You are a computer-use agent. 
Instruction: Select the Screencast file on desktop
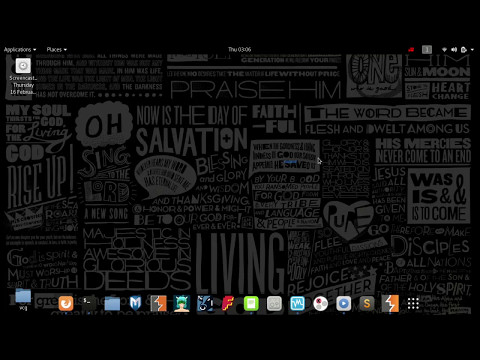[23, 77]
